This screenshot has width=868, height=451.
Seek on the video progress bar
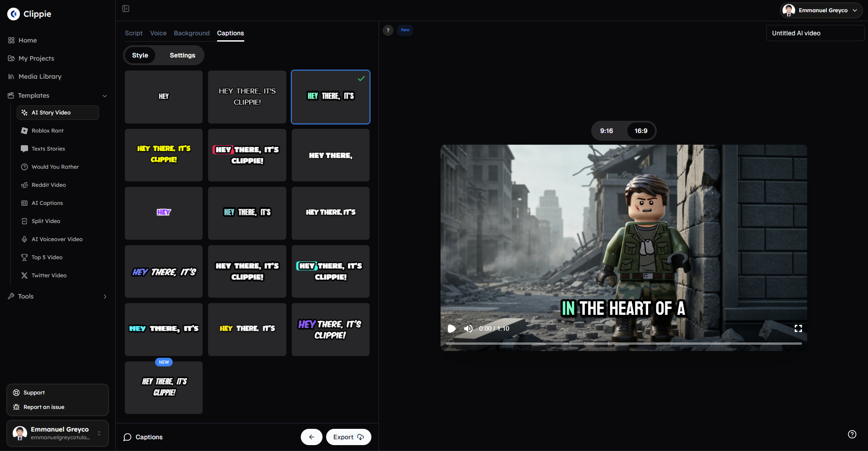pos(624,344)
